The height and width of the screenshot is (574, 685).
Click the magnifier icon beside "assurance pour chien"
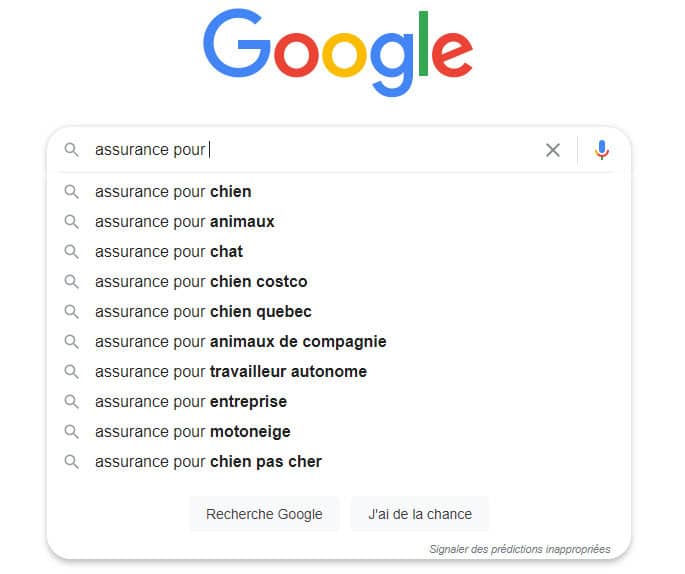pyautogui.click(x=71, y=191)
